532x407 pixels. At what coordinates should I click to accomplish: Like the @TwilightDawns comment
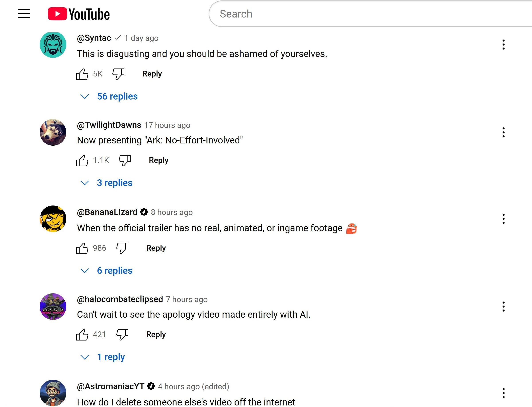tap(82, 160)
